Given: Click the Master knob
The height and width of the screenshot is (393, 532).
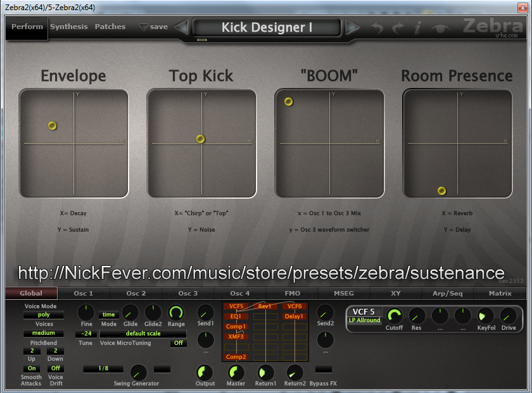Looking at the screenshot, I should pos(236,372).
